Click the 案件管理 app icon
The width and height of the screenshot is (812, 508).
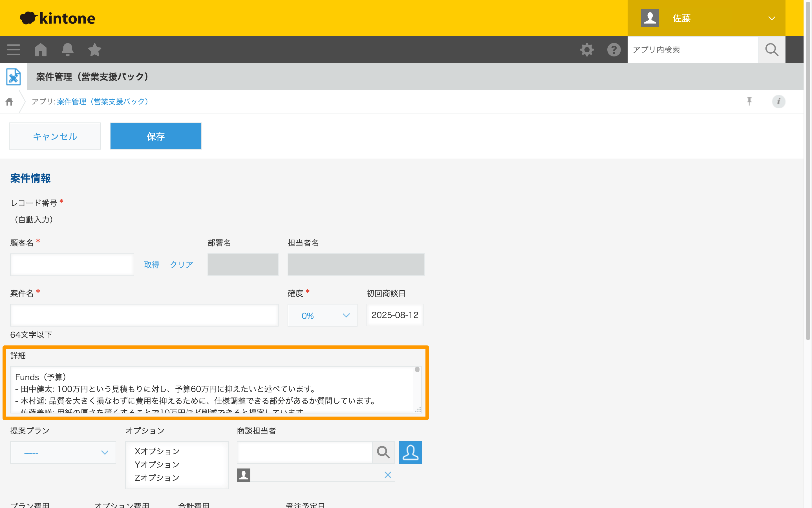point(14,76)
